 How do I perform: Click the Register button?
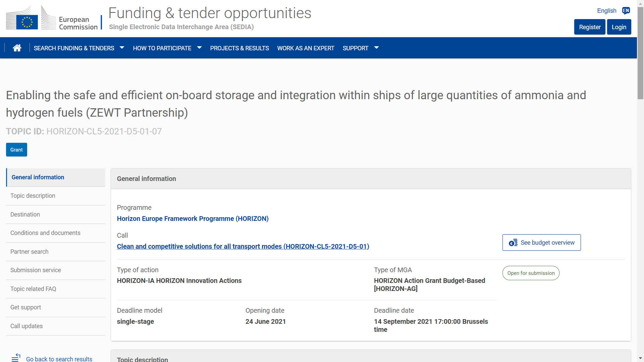(x=590, y=27)
